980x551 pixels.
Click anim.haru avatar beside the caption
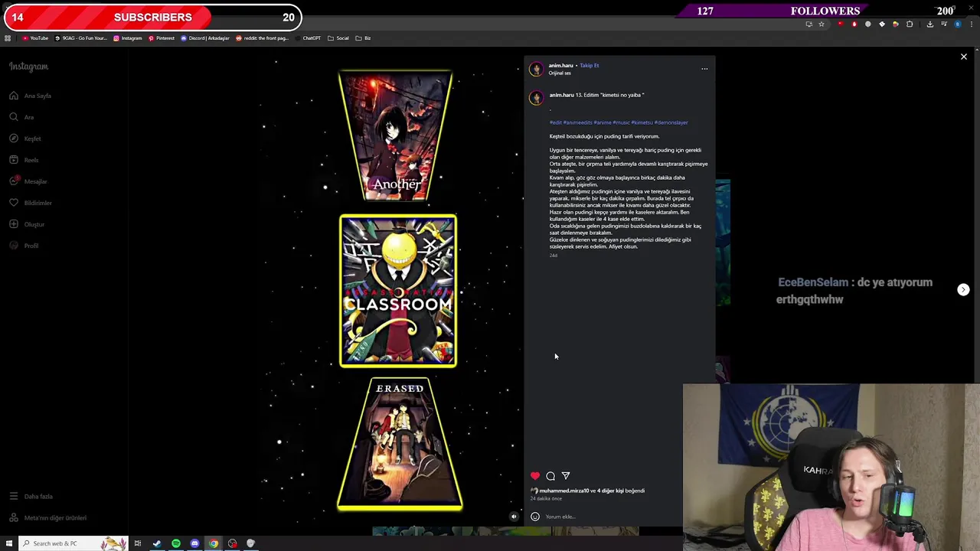pyautogui.click(x=536, y=97)
